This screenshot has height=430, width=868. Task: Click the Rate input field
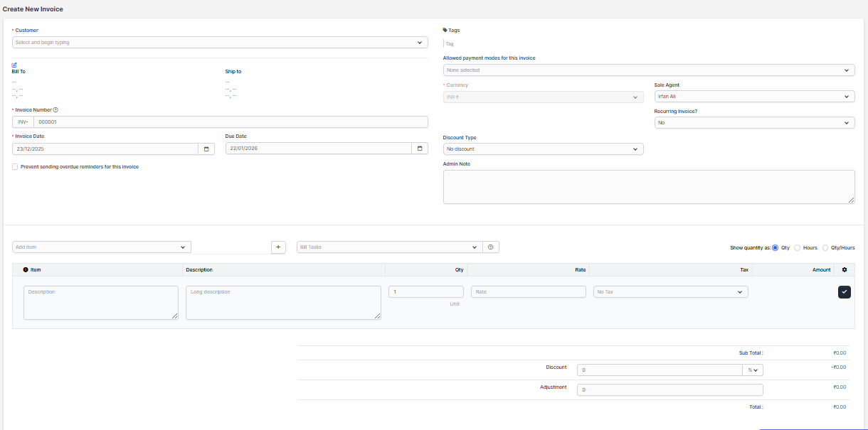coord(528,292)
